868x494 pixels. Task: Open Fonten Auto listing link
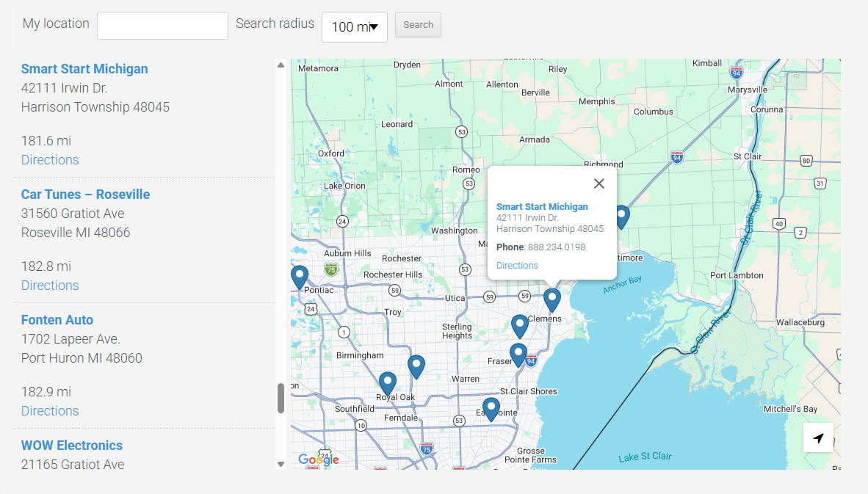point(57,320)
